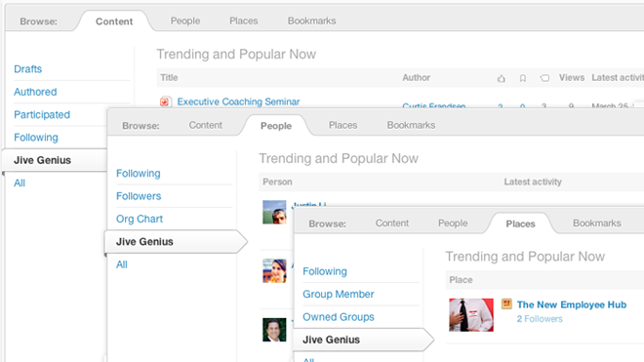Select Drafts in the Content sidebar
Screen dimensions: 644x362
(28, 69)
